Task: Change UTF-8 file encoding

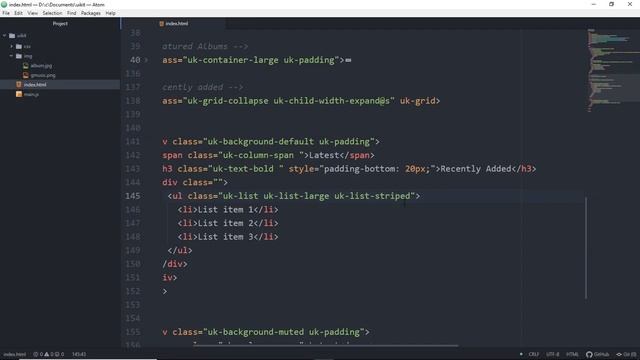Action: (x=552, y=354)
